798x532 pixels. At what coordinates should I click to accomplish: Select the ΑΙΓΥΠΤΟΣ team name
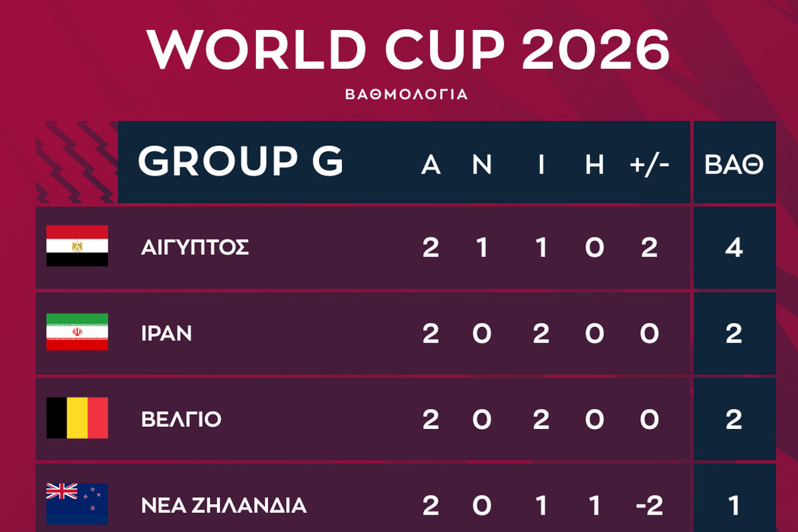pyautogui.click(x=195, y=247)
